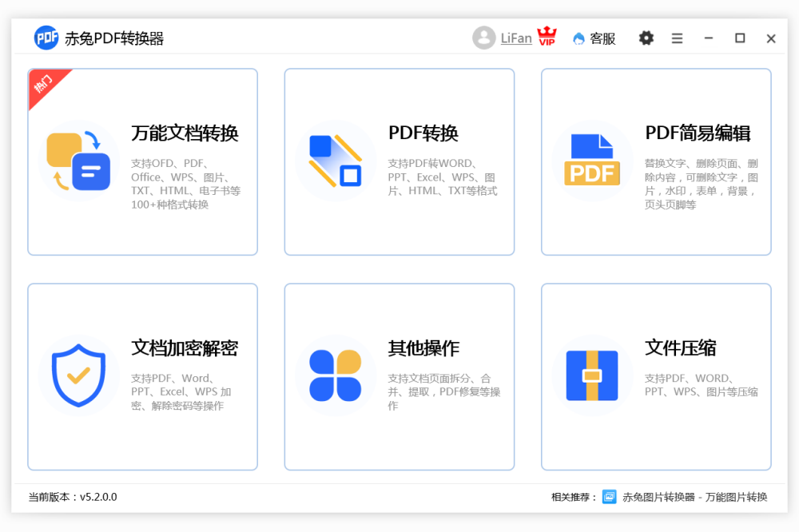
Task: Open the 赤兔图片转换器 recommendation link
Action: (x=694, y=497)
